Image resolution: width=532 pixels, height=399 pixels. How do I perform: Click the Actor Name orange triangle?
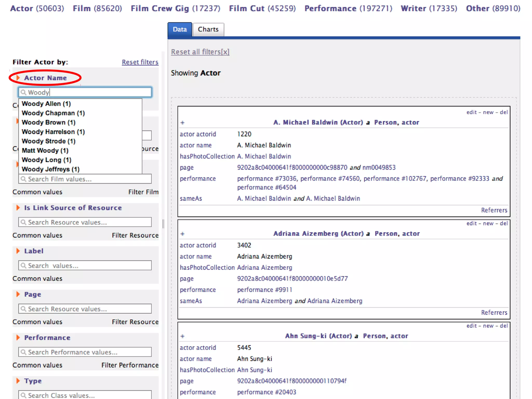[x=18, y=78]
